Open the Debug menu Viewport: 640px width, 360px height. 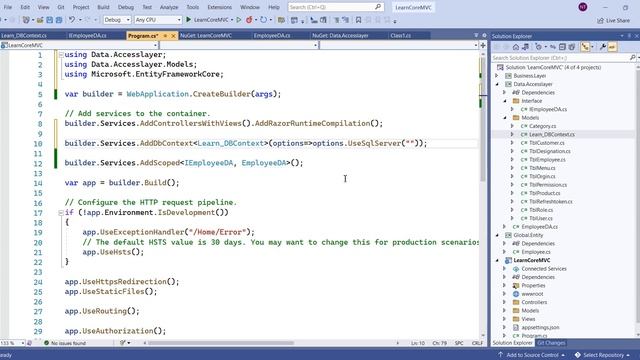[x=126, y=7]
